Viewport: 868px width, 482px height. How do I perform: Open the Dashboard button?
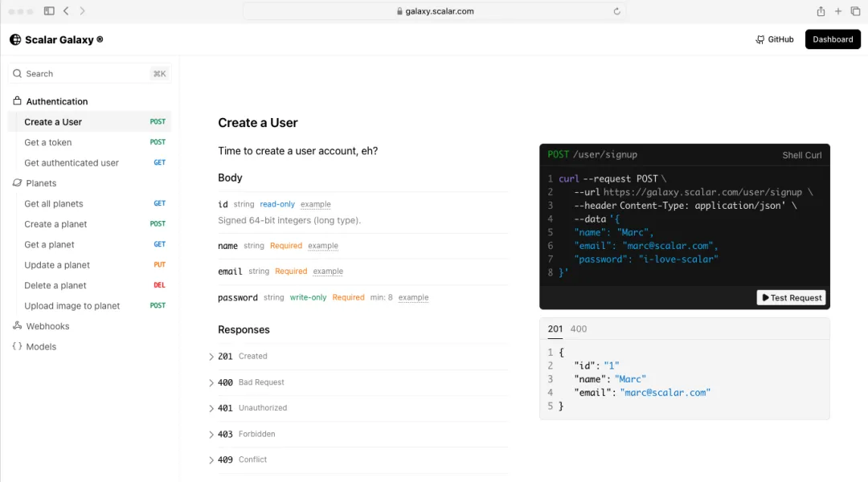pyautogui.click(x=833, y=39)
